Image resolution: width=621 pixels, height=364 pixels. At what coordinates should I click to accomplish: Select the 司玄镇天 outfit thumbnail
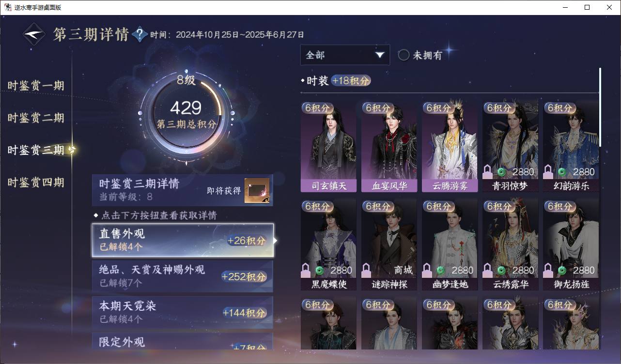click(x=328, y=146)
